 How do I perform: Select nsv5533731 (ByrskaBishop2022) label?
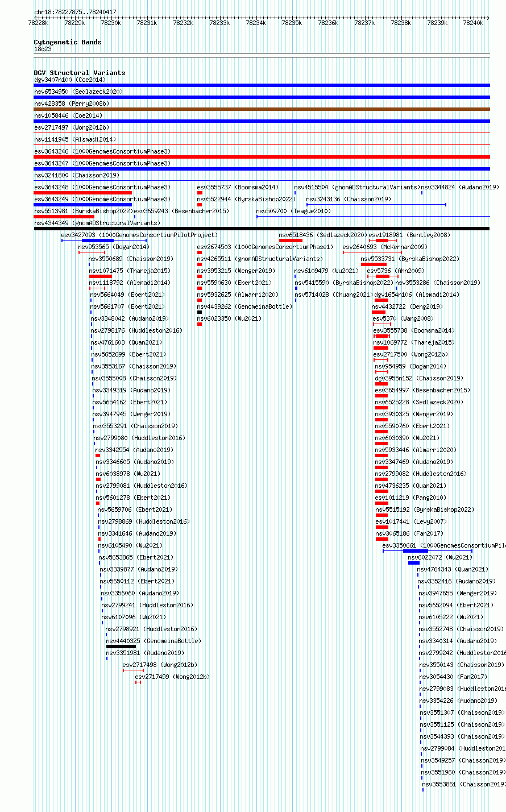coord(410,259)
